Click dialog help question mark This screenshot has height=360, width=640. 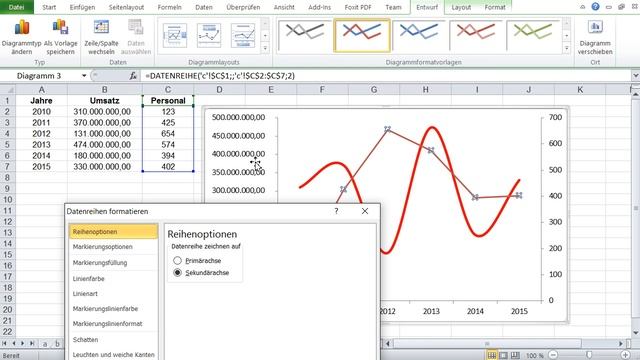[x=336, y=211]
